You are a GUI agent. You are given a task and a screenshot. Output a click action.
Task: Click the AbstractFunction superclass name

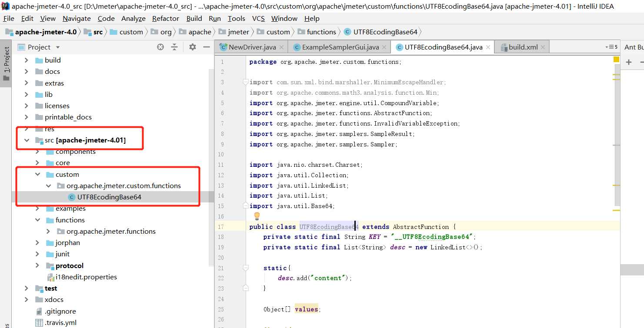pyautogui.click(x=421, y=226)
